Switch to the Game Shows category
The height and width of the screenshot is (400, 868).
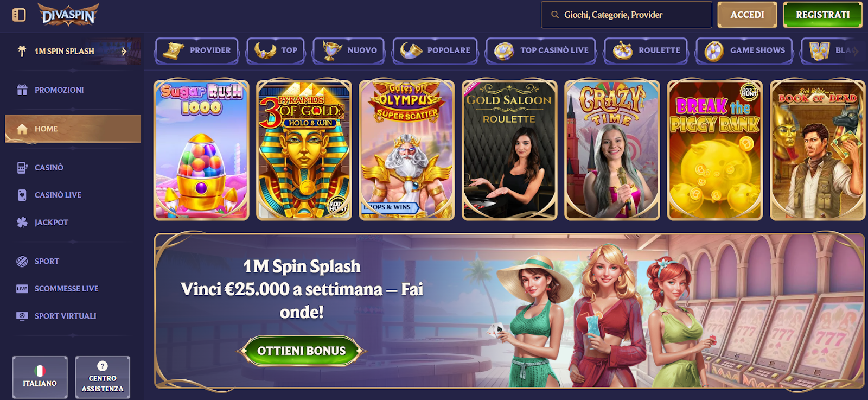(x=744, y=50)
